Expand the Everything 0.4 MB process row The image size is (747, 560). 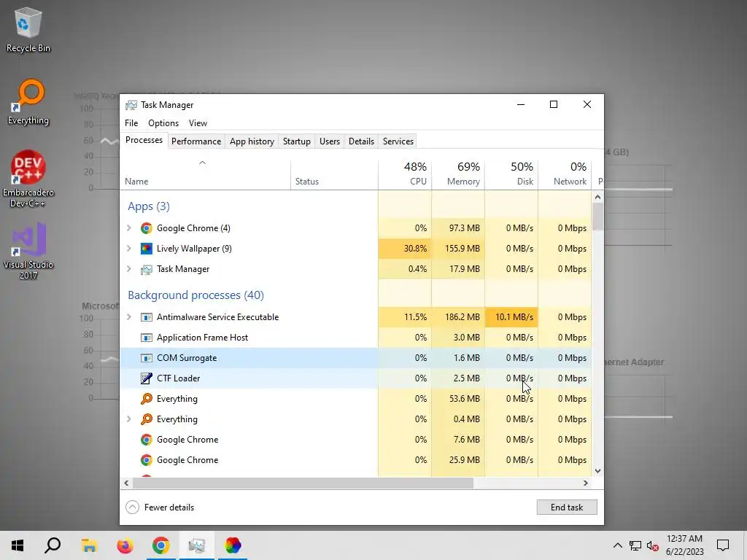coord(129,419)
